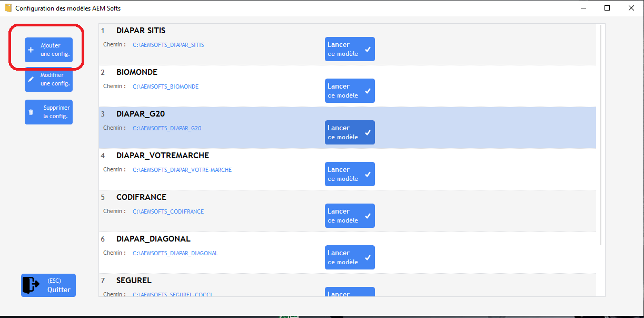Image resolution: width=644 pixels, height=318 pixels.
Task: Open the C:\AEMSOFTS_DIAPAR_SITIS path link
Action: (x=168, y=45)
